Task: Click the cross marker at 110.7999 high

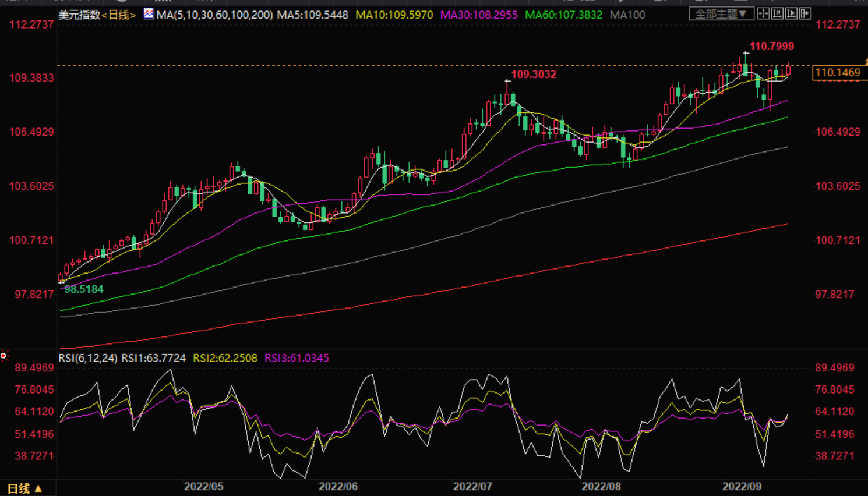Action: click(x=746, y=54)
